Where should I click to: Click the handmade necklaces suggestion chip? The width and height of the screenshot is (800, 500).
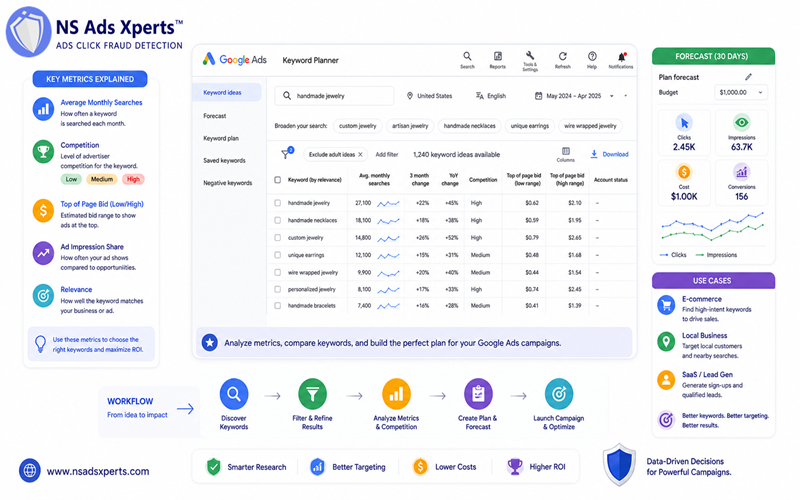tap(469, 126)
